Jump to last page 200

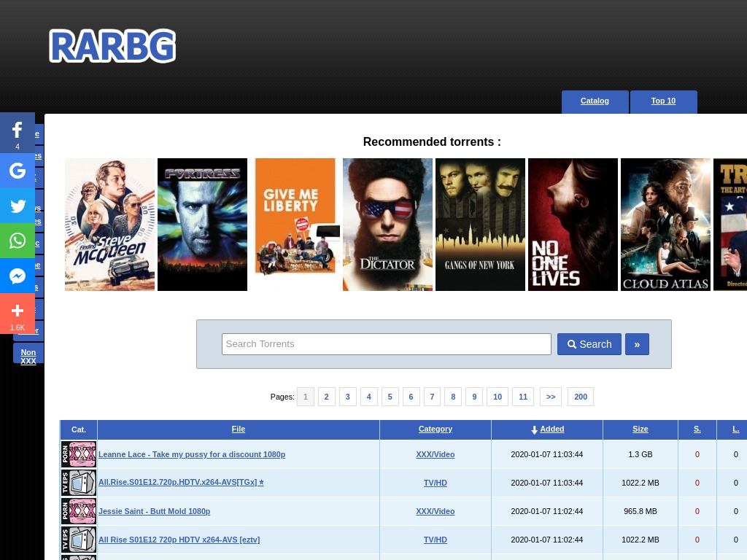click(x=581, y=397)
